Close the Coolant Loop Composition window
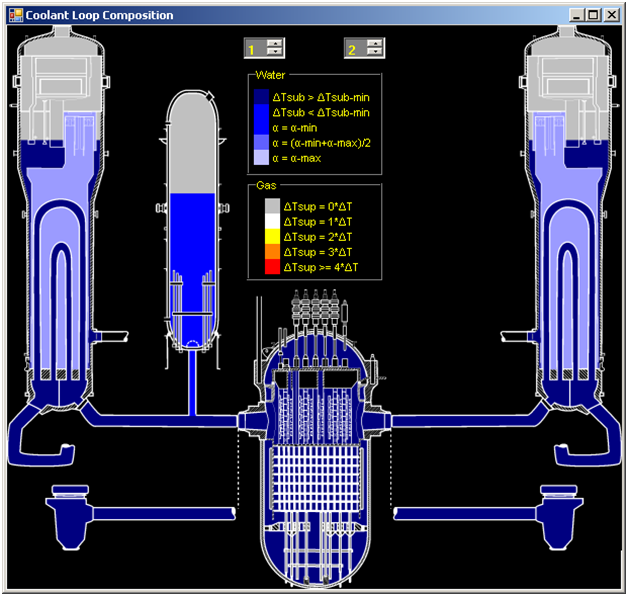Image resolution: width=628 pixels, height=596 pixels. (612, 15)
